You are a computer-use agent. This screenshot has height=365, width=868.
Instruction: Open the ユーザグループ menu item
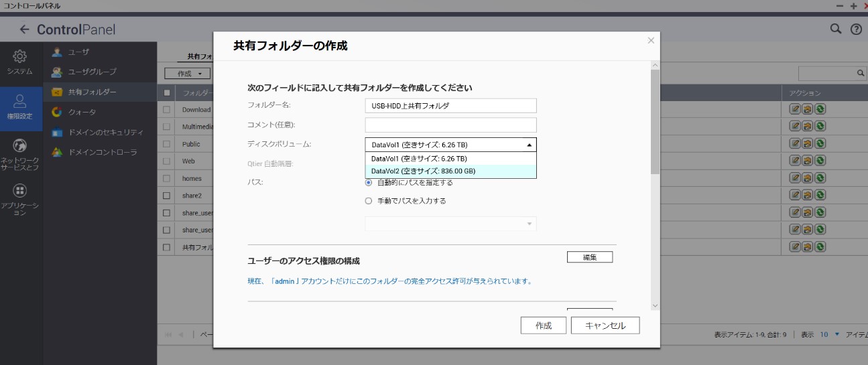pyautogui.click(x=93, y=72)
